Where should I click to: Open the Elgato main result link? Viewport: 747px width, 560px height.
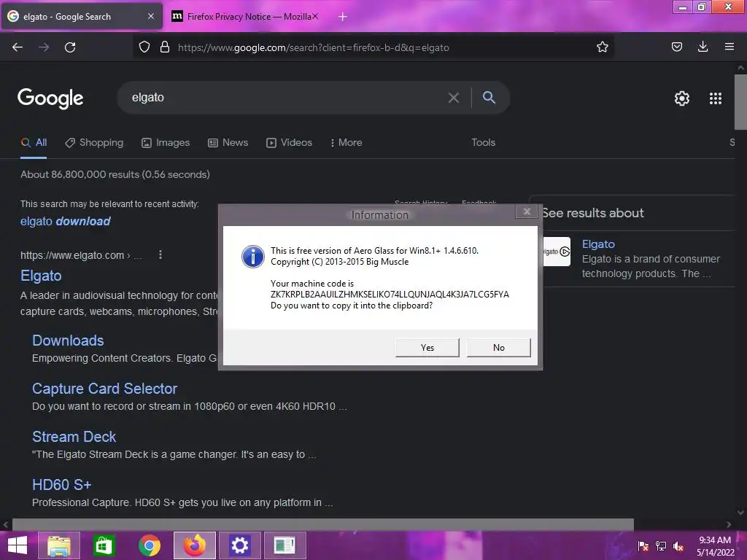coord(41,276)
